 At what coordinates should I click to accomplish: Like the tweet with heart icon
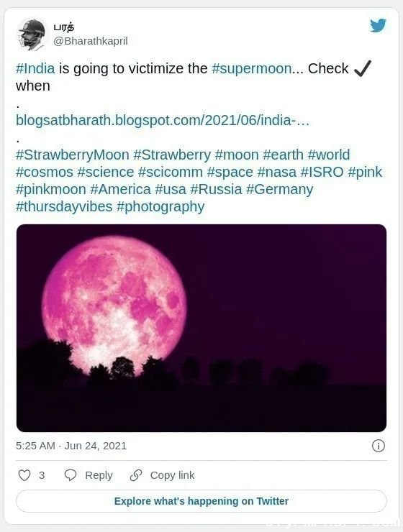click(x=24, y=475)
